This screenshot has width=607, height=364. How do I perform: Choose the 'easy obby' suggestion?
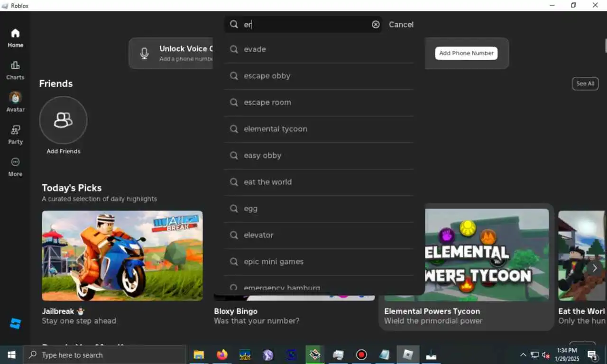[x=319, y=155]
